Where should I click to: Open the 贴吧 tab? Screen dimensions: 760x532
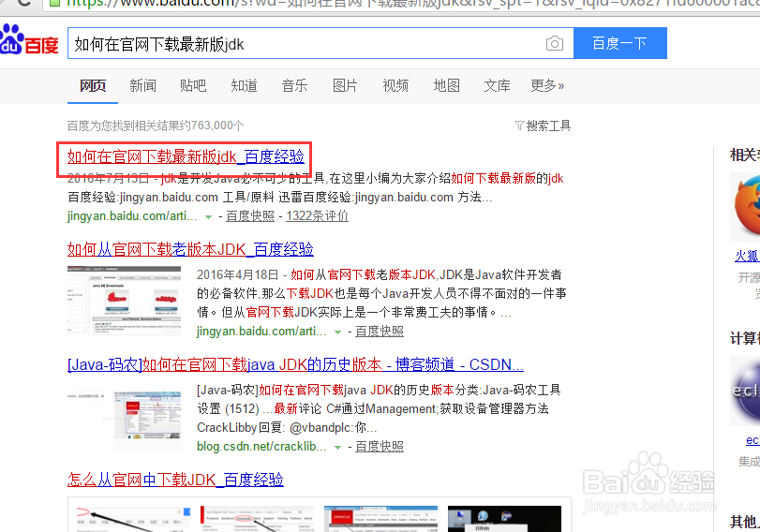[x=193, y=86]
